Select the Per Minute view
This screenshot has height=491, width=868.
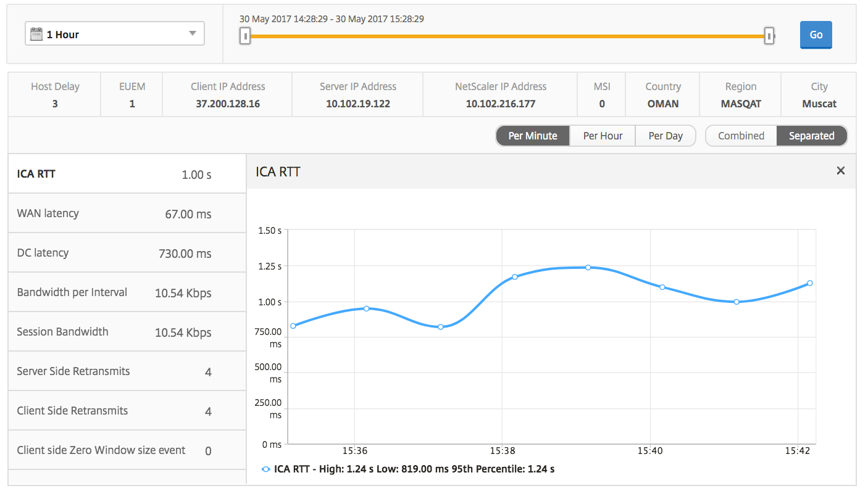[532, 136]
